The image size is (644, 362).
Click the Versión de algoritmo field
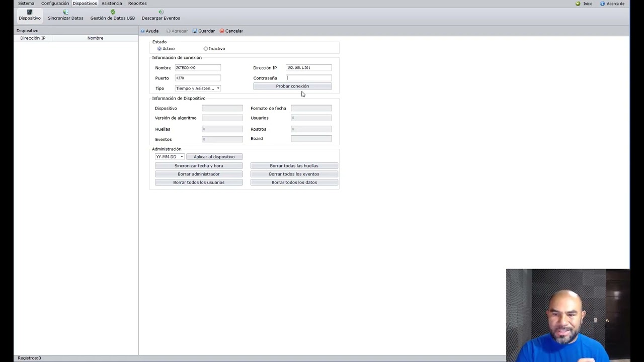(x=222, y=118)
